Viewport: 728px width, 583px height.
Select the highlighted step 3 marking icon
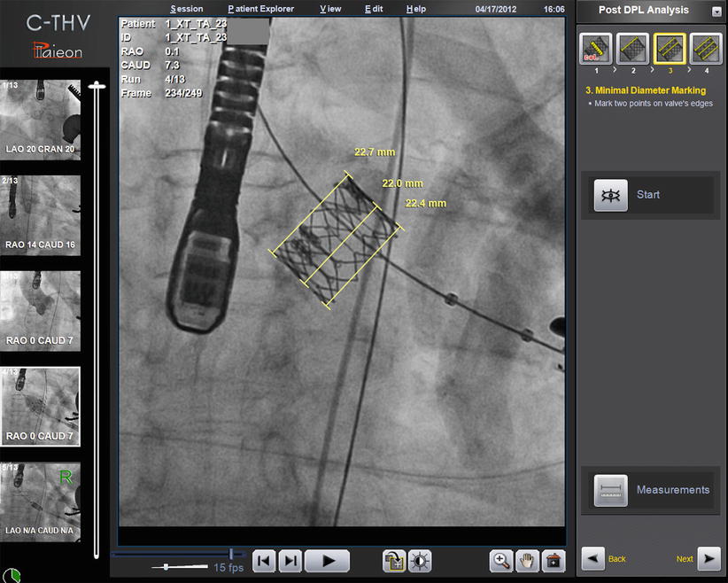click(669, 49)
